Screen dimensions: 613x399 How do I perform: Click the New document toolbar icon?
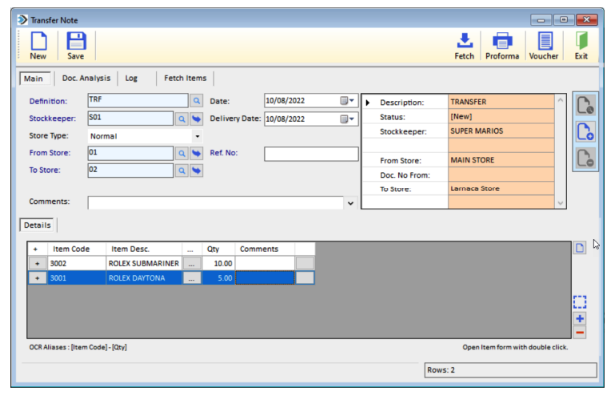(38, 41)
